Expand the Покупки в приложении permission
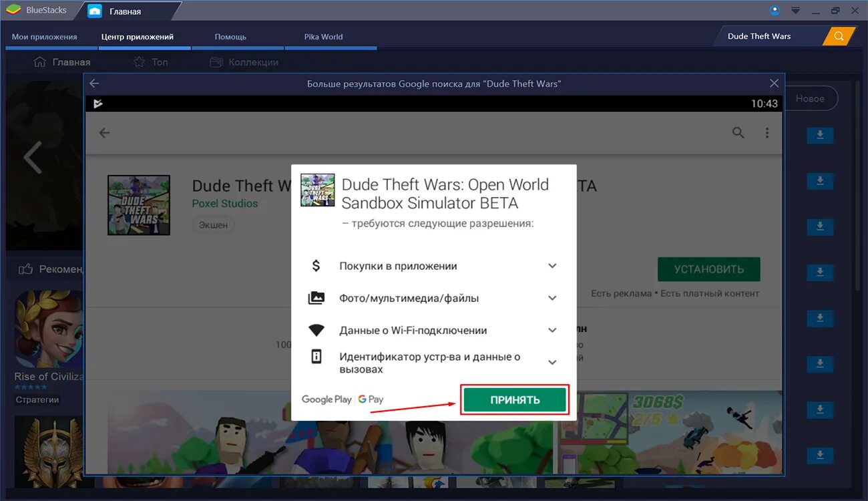Image resolution: width=868 pixels, height=501 pixels. pyautogui.click(x=552, y=266)
